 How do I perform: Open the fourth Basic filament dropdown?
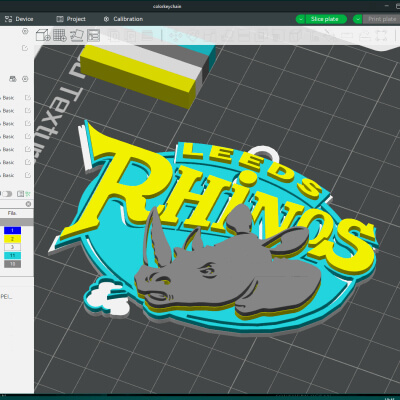[8, 136]
